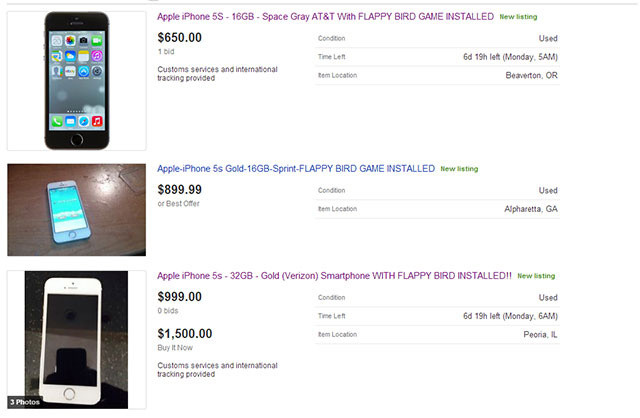Click the photo of iPhone on wooden table
This screenshot has width=640, height=418.
point(77,209)
